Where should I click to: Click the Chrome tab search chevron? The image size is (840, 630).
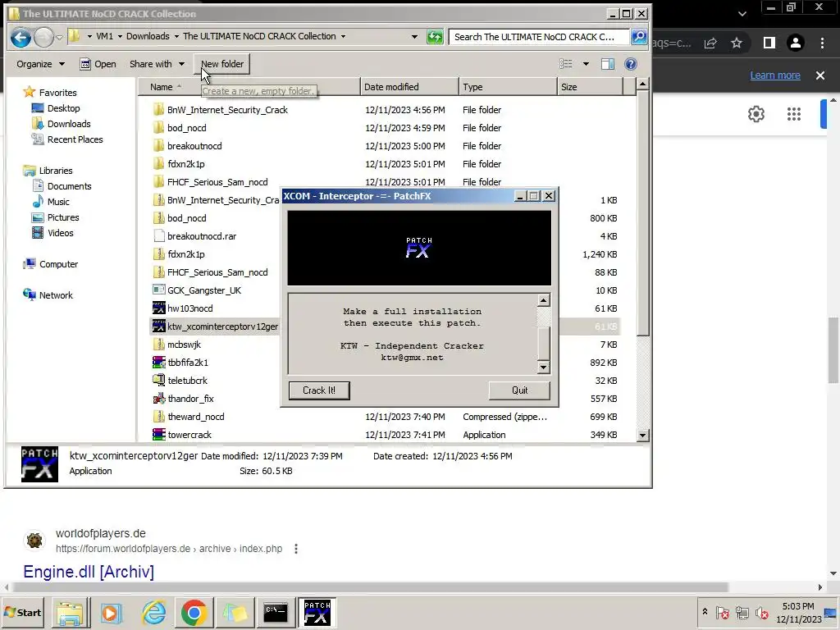tap(742, 14)
